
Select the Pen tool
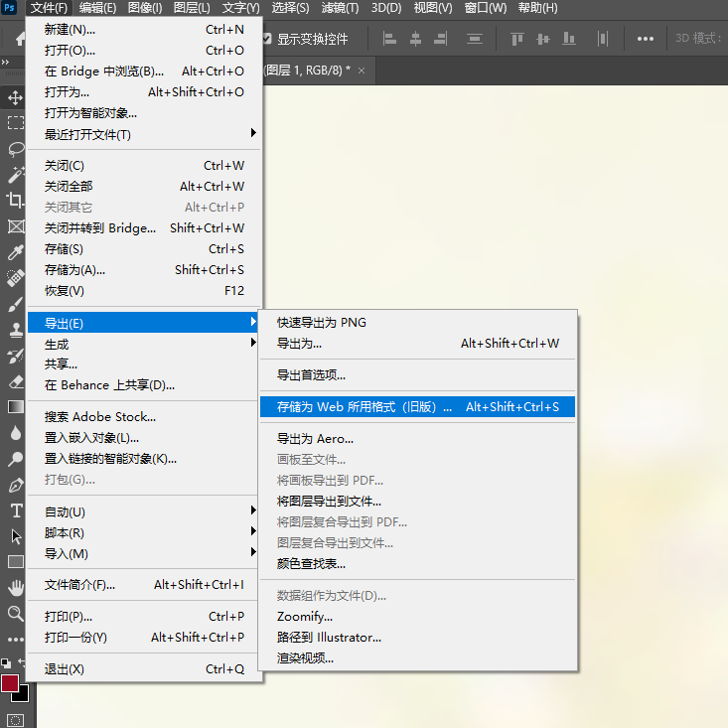pyautogui.click(x=15, y=486)
